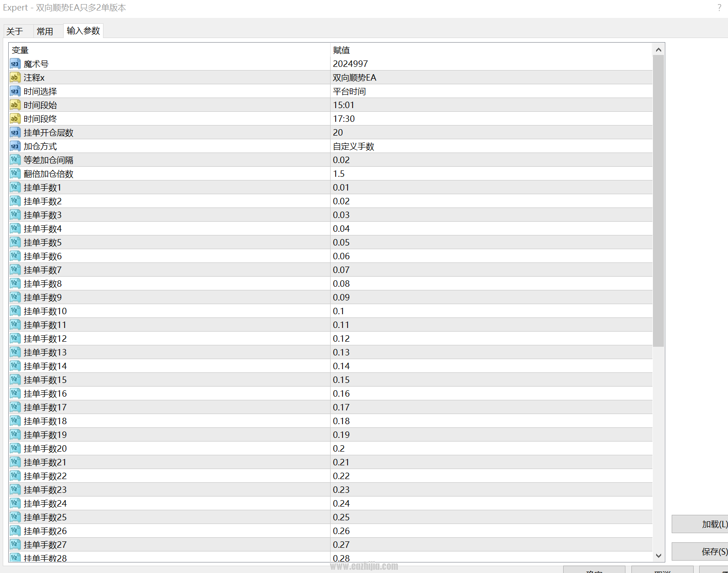Select the 输入参数 tab
The width and height of the screenshot is (728, 573).
pos(83,31)
